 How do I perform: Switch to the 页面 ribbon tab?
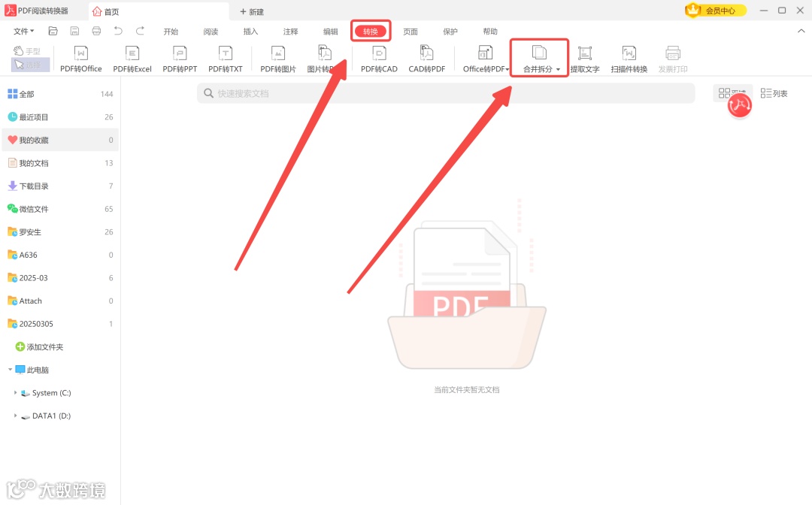411,32
